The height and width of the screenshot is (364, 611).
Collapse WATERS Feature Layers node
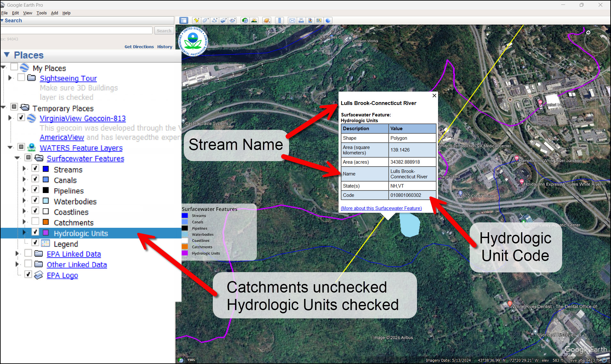click(x=10, y=147)
